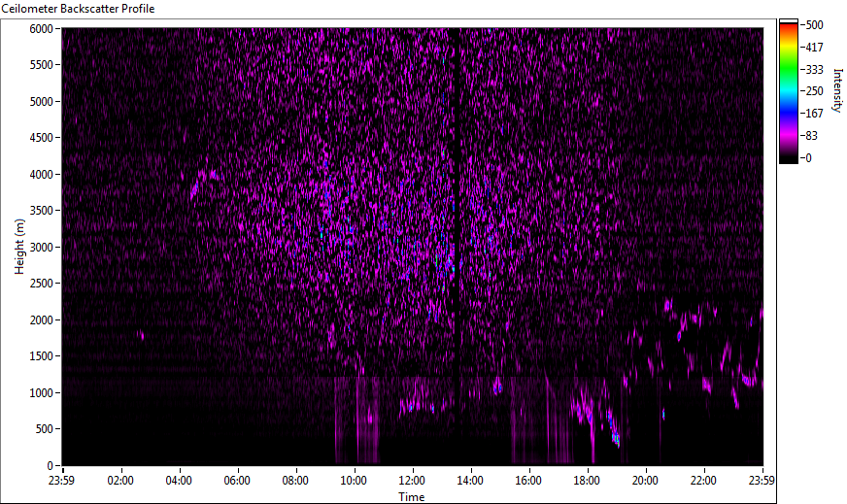The height and width of the screenshot is (504, 847).
Task: Click the 83 color scale marker
Action: [x=811, y=136]
